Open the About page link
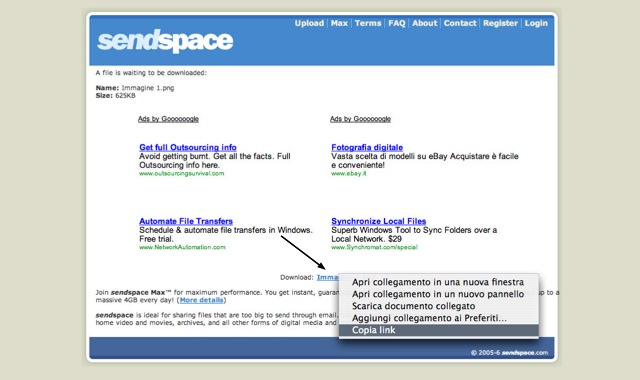The height and width of the screenshot is (380, 640). [x=424, y=23]
